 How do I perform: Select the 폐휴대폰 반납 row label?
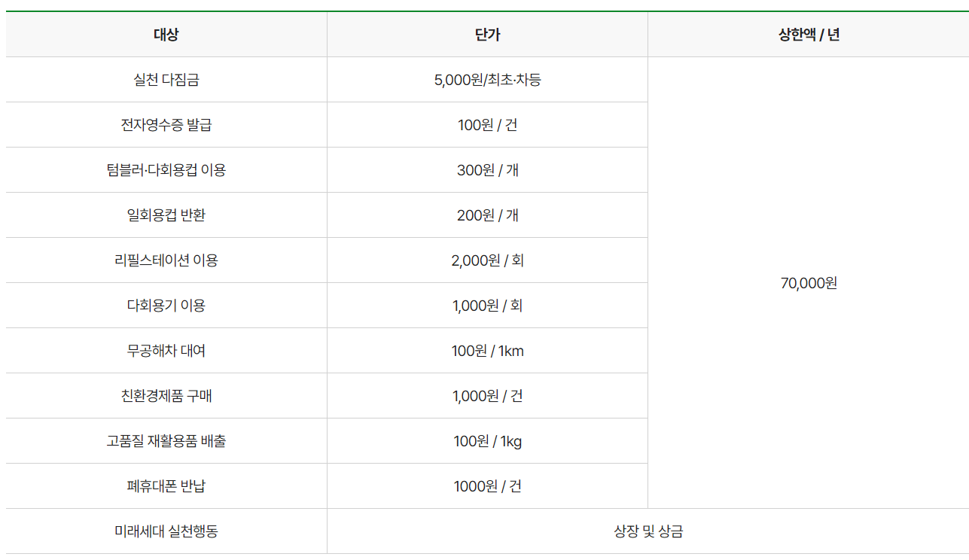166,486
